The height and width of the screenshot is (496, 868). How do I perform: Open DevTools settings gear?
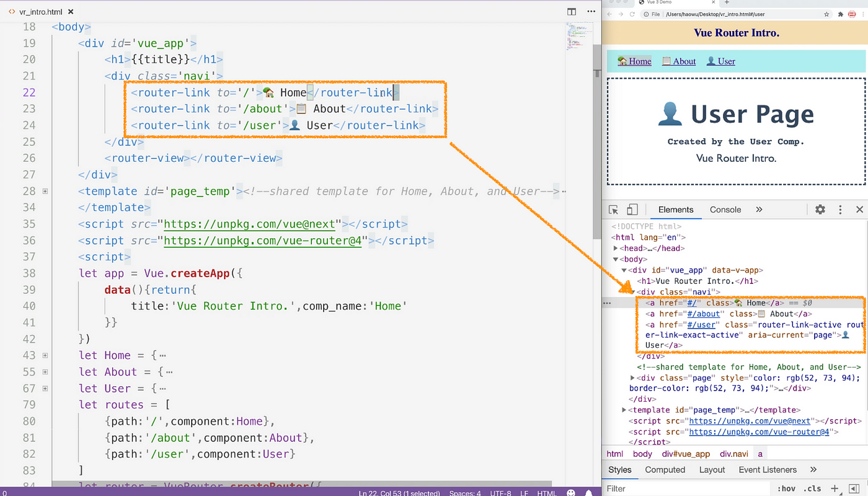(x=820, y=210)
